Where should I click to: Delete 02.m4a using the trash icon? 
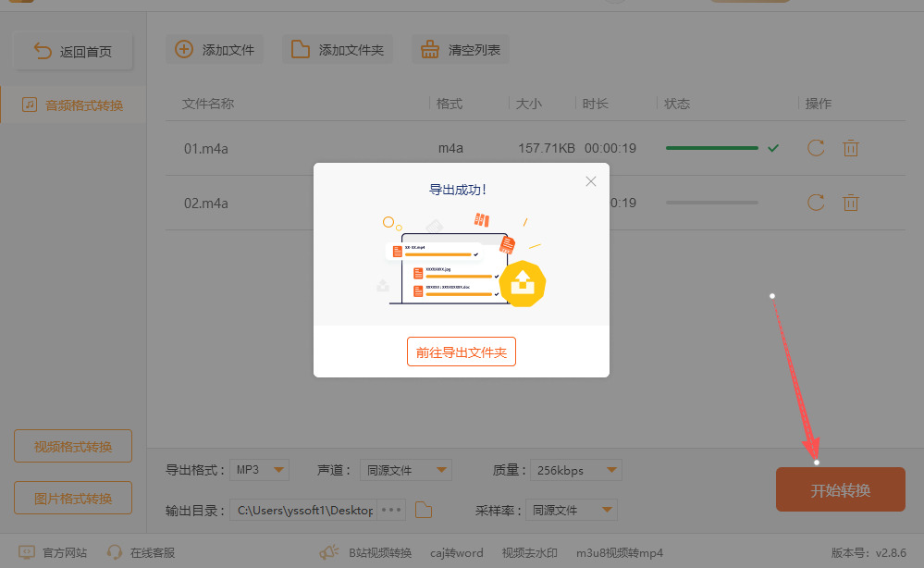[x=850, y=203]
